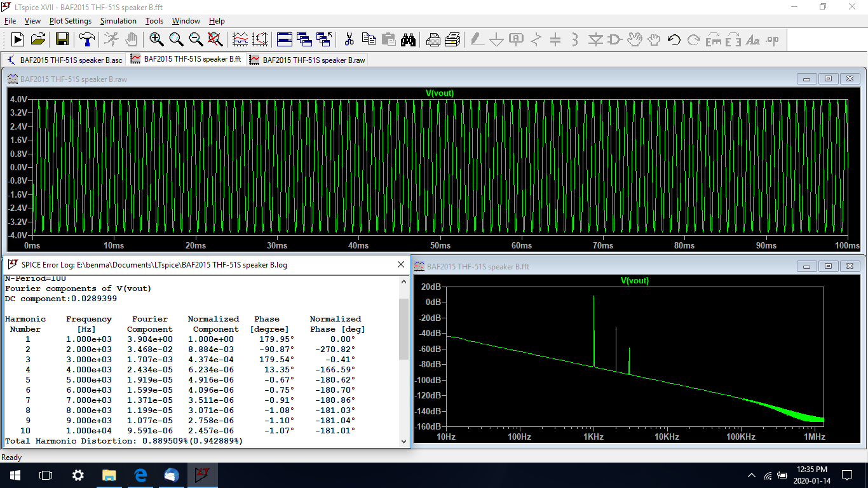Click the grayed running-man Halt icon
868x488 pixels.
click(x=111, y=39)
